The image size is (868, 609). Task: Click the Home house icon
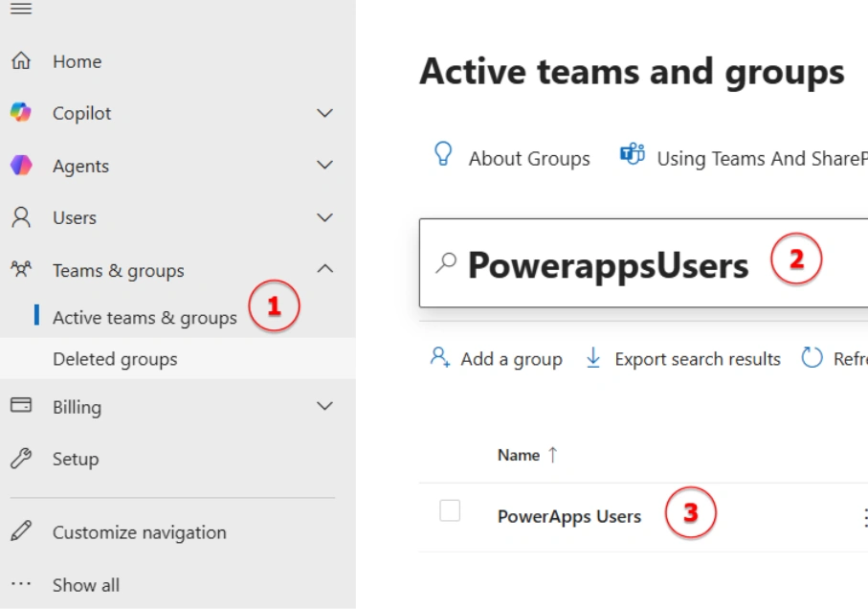[x=21, y=60]
